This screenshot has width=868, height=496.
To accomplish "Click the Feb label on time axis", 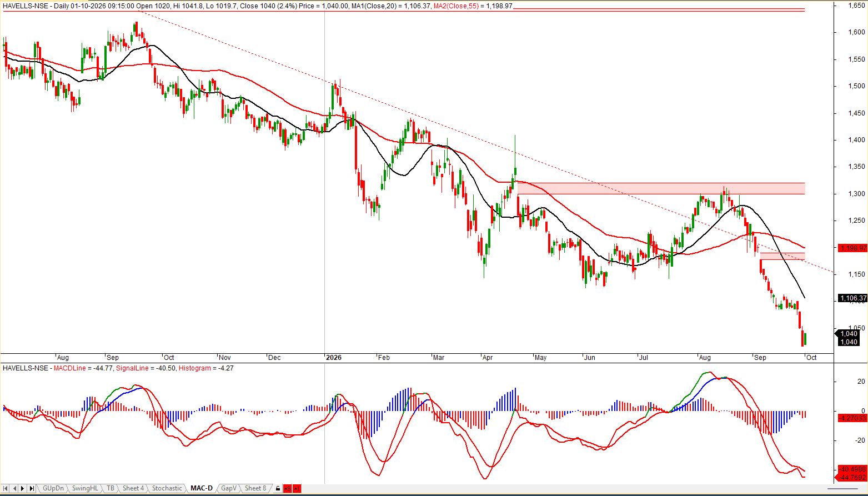I will click(x=384, y=358).
